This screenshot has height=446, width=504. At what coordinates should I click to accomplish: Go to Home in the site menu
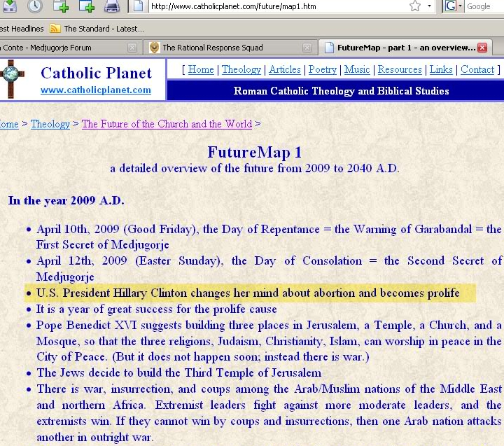click(201, 69)
